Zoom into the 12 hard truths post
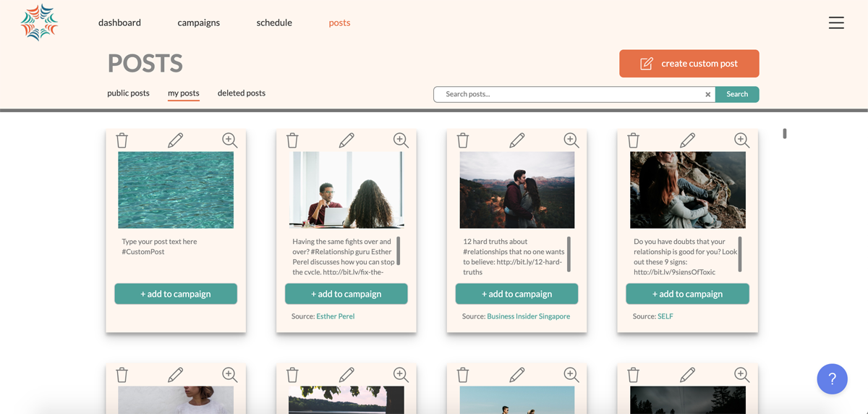The width and height of the screenshot is (868, 414). point(571,140)
